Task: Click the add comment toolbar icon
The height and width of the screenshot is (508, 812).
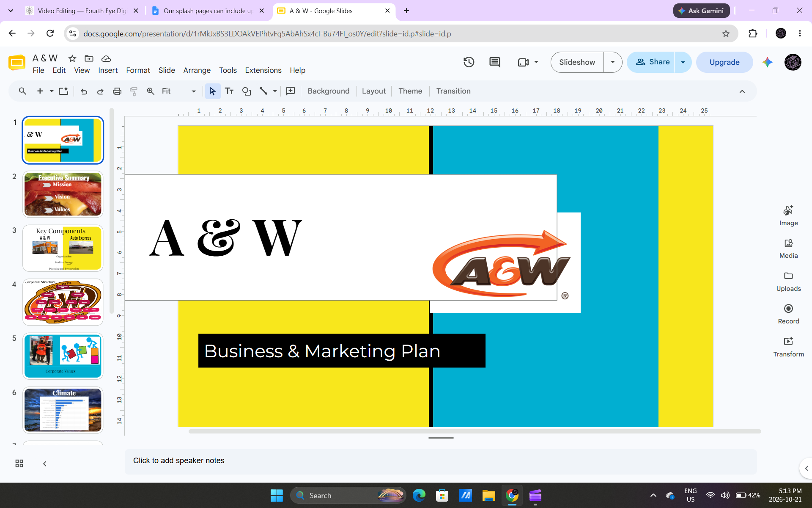Action: (x=291, y=91)
